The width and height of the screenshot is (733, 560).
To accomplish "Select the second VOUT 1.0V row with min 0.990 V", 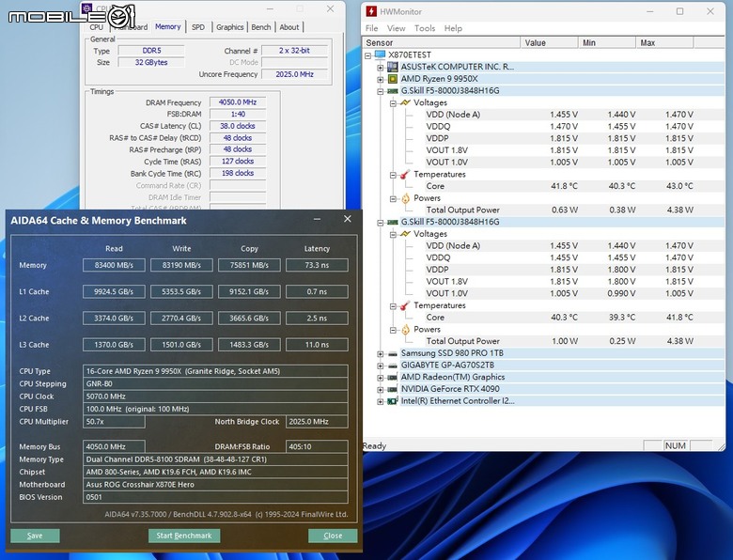I will click(x=559, y=293).
